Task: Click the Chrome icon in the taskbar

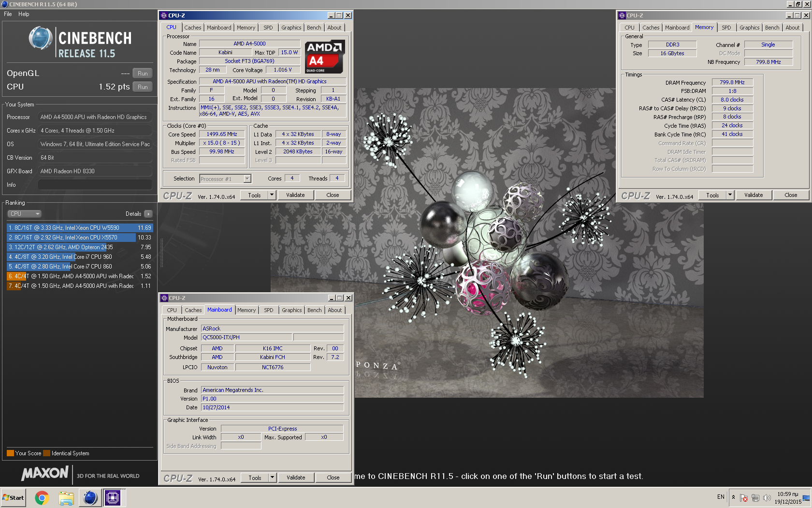Action: pyautogui.click(x=42, y=497)
